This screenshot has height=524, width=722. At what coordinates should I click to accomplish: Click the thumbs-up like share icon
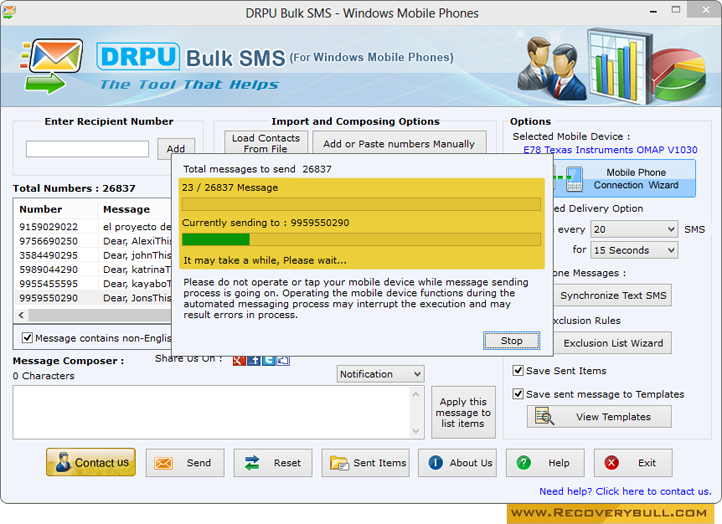pyautogui.click(x=283, y=361)
